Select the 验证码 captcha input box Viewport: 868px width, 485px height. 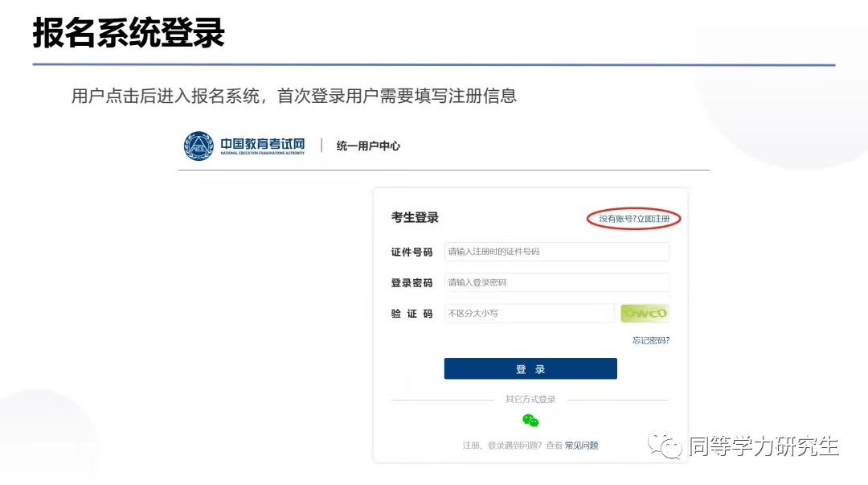tap(529, 313)
